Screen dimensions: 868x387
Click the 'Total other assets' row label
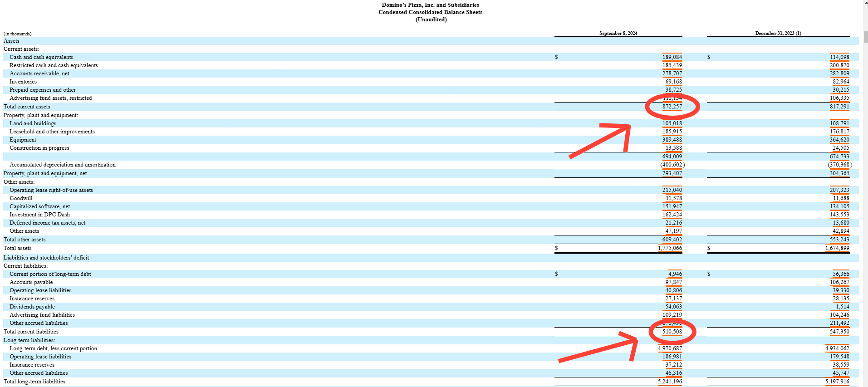[x=25, y=240]
